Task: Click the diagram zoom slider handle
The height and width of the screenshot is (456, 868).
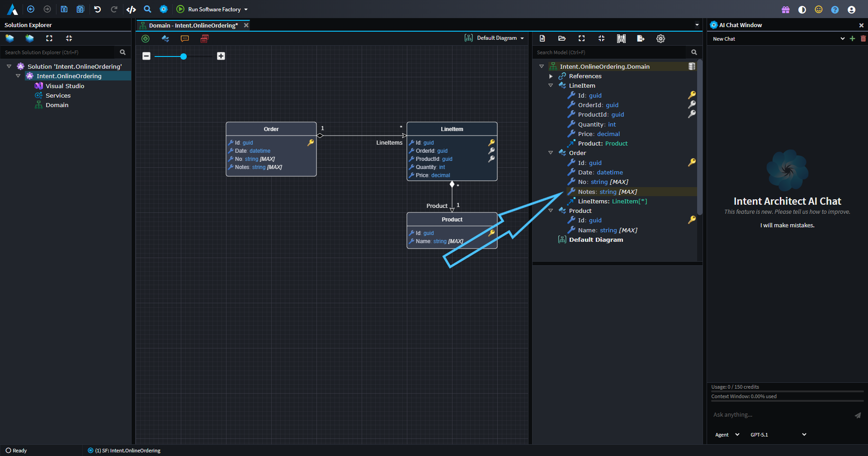Action: click(184, 56)
